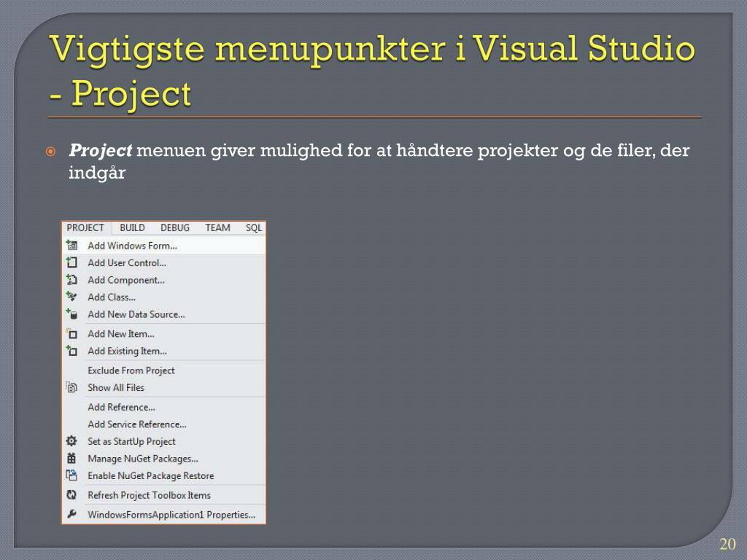
Task: Choose Exclude From Project
Action: click(x=164, y=370)
